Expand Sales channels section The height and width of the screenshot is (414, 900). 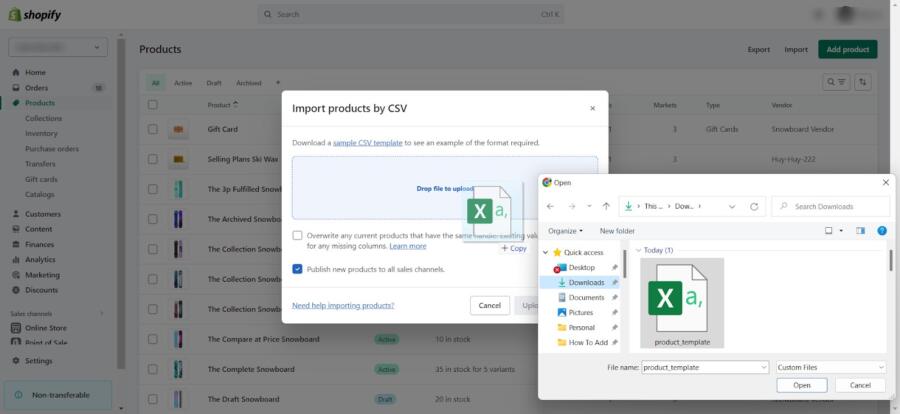point(102,314)
